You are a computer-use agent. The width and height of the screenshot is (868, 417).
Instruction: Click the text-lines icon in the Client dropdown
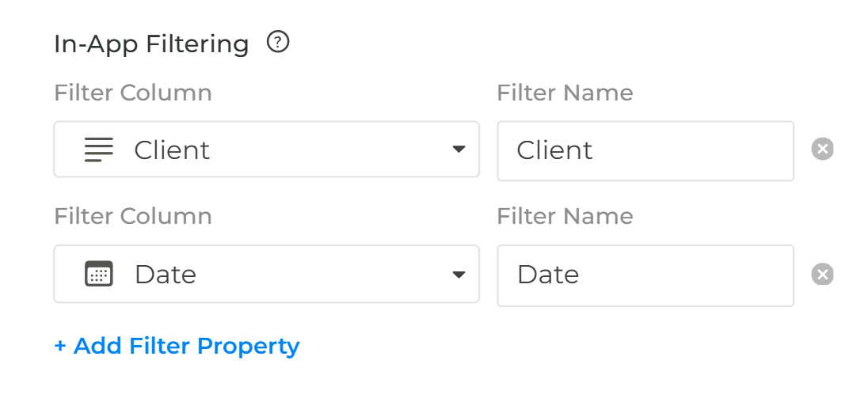[99, 150]
